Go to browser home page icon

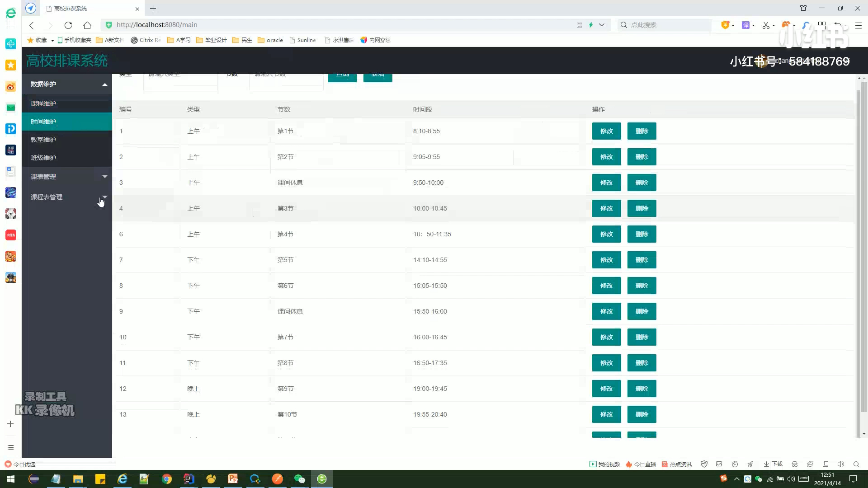(87, 25)
